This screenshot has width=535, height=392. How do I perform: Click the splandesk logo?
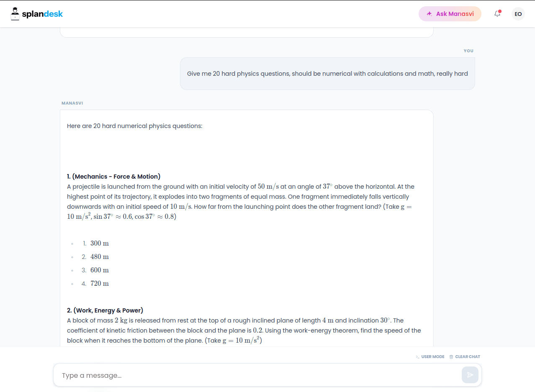(x=37, y=14)
